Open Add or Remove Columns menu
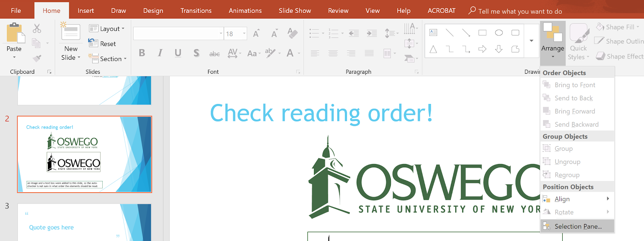Screen dimensions: 644x241 (x=390, y=53)
